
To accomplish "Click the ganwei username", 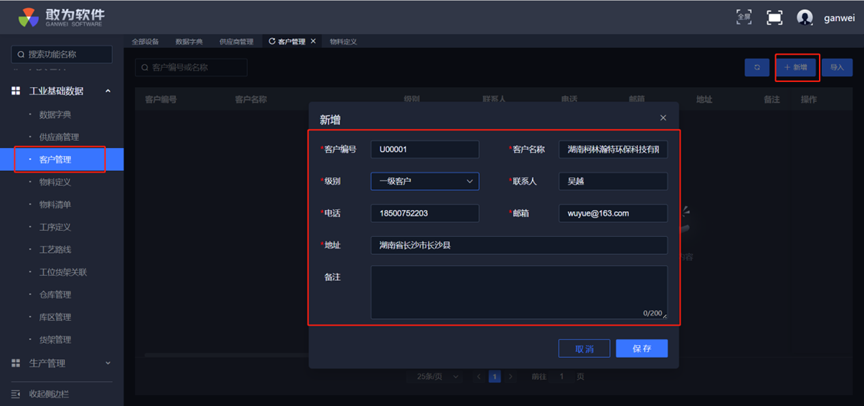I will point(839,18).
